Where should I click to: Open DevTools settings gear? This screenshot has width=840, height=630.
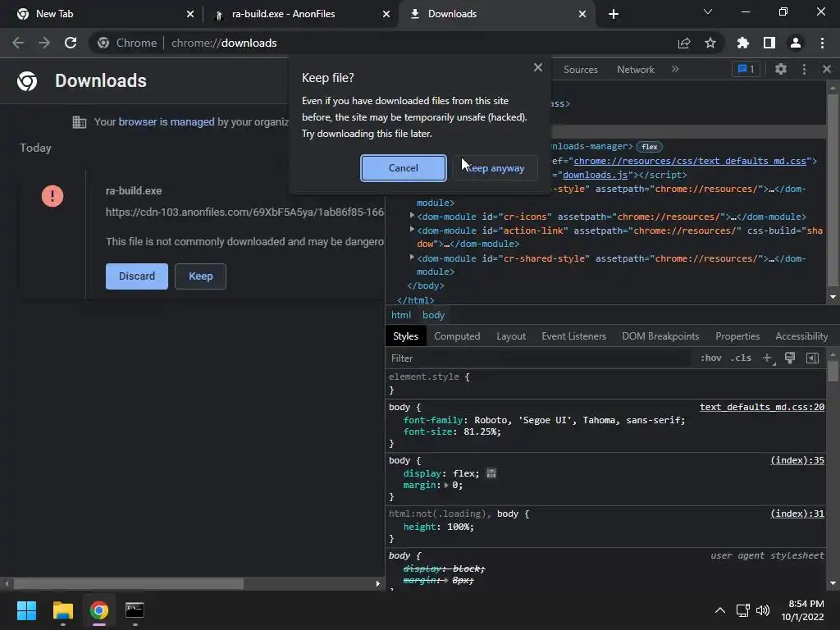click(x=781, y=69)
